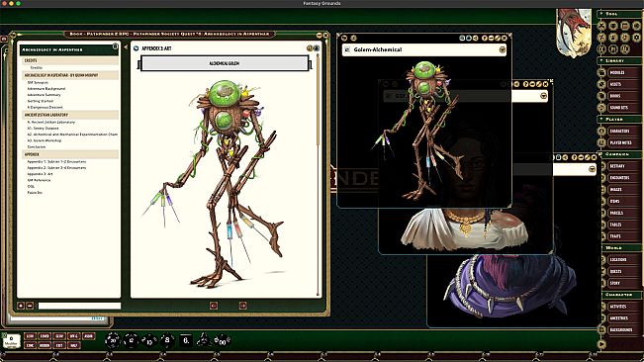Screen dimensions: 644x362
Task: Collapse the Tool sidebar section
Action: [x=619, y=14]
